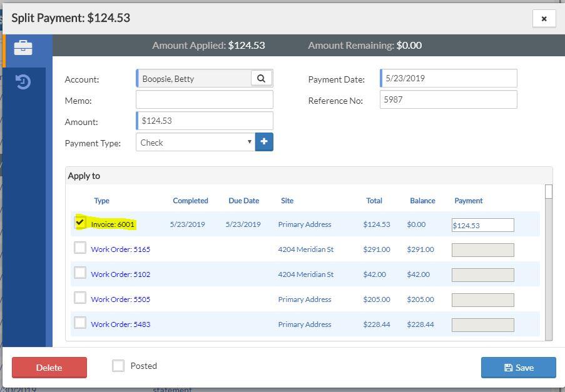Click the account search magnifier icon
565x392 pixels.
point(262,78)
